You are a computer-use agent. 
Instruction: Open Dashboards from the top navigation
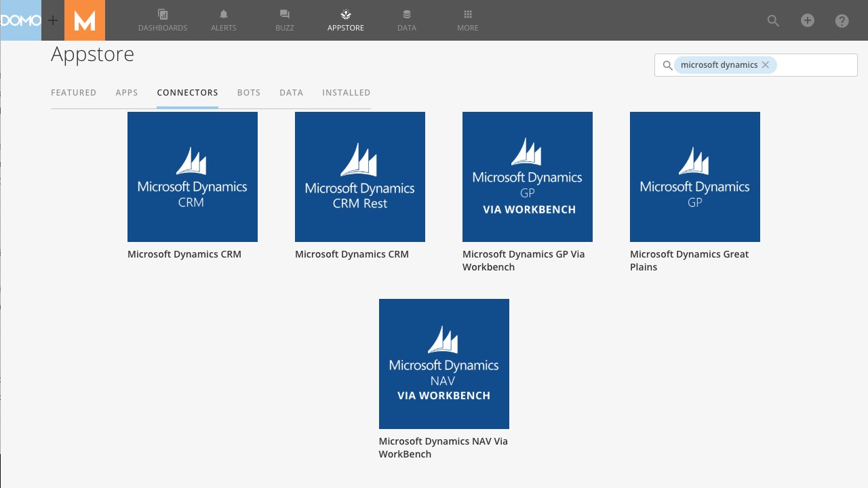(x=163, y=20)
